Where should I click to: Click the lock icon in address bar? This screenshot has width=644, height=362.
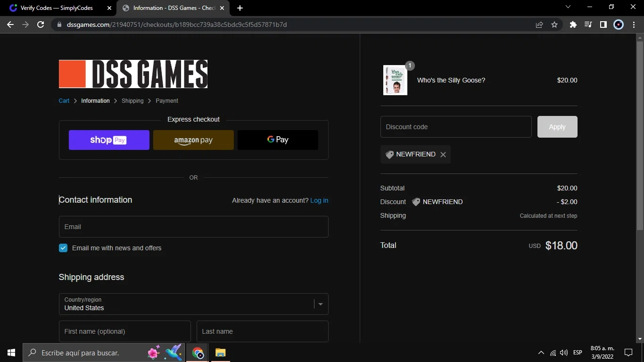pos(59,25)
